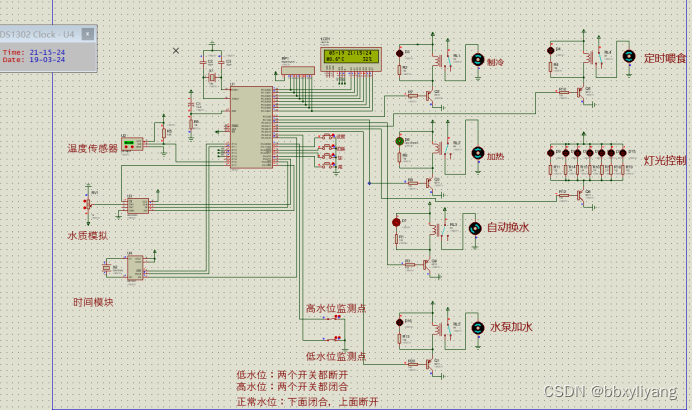Close the DS1302 Clock - U4 popup
692x410 pixels.
tap(88, 34)
